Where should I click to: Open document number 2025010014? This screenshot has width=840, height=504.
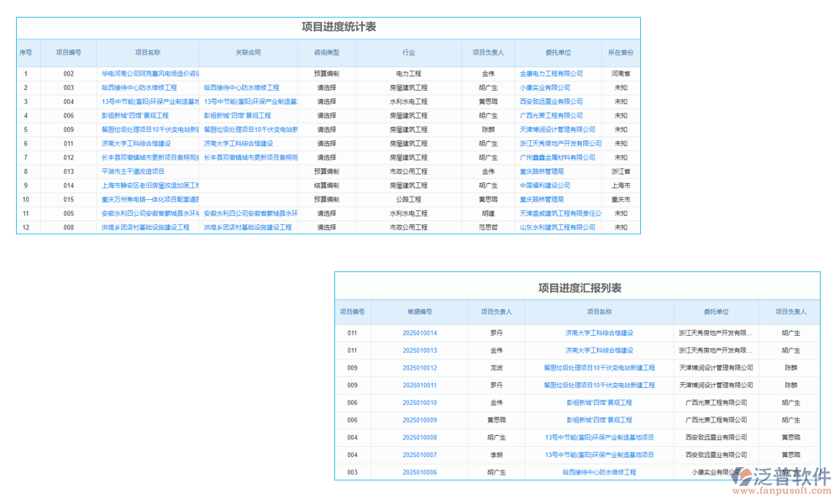tap(420, 333)
